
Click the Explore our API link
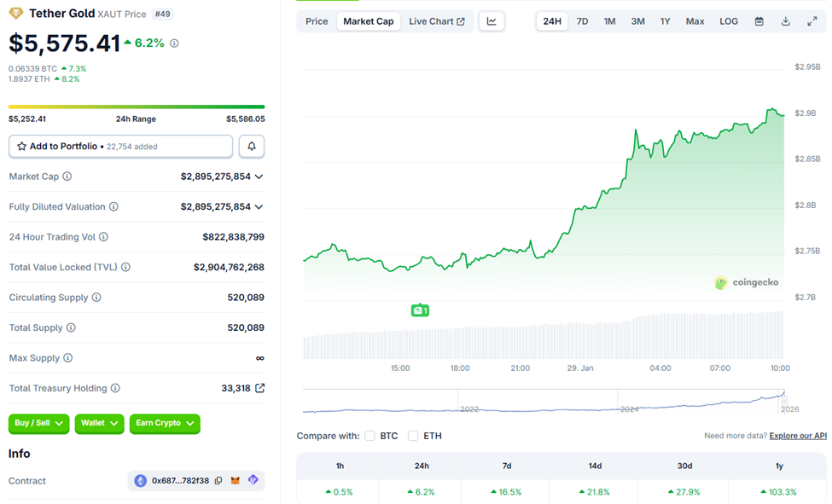[x=797, y=435]
